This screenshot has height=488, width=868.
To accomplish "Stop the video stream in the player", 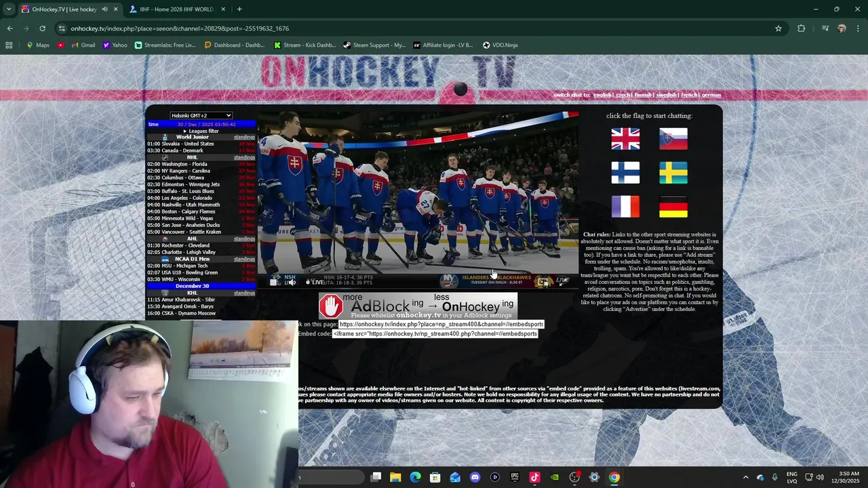I will pyautogui.click(x=274, y=282).
